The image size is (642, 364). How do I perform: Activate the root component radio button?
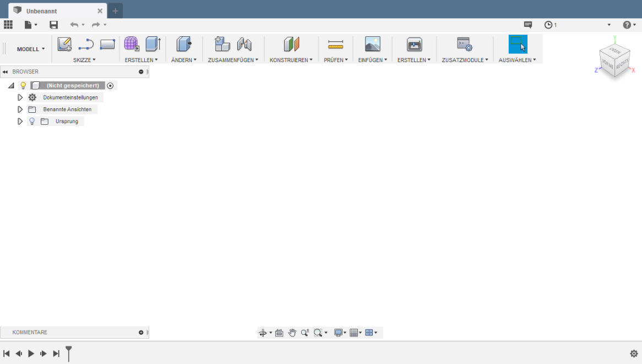click(110, 85)
